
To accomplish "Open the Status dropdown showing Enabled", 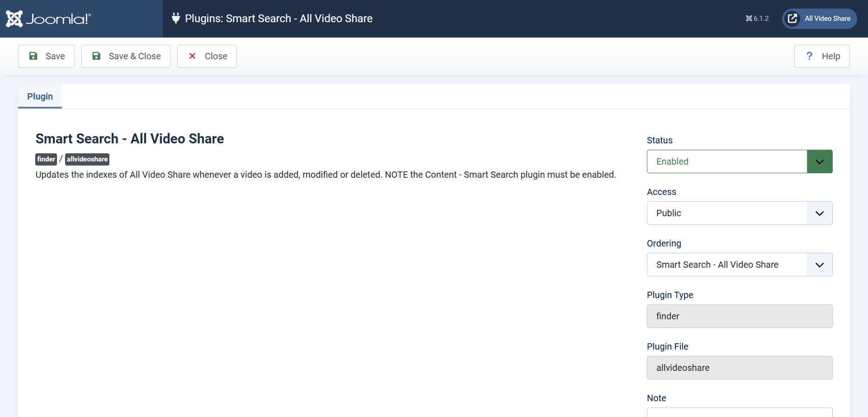I will [740, 161].
